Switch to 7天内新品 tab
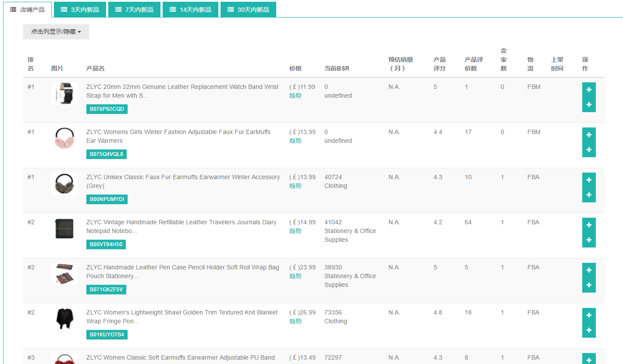 click(134, 10)
